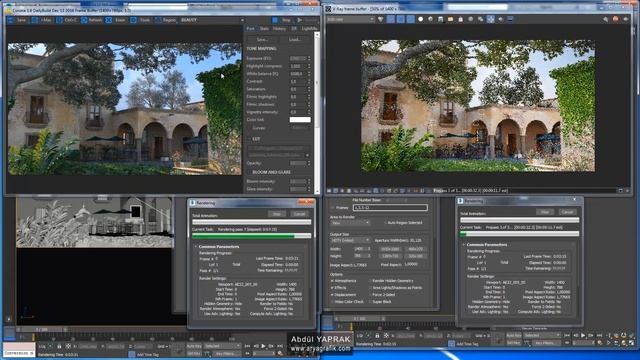Open the Selected key dropdown in right 3ds Max
The height and width of the screenshot is (360, 640).
tap(542, 335)
